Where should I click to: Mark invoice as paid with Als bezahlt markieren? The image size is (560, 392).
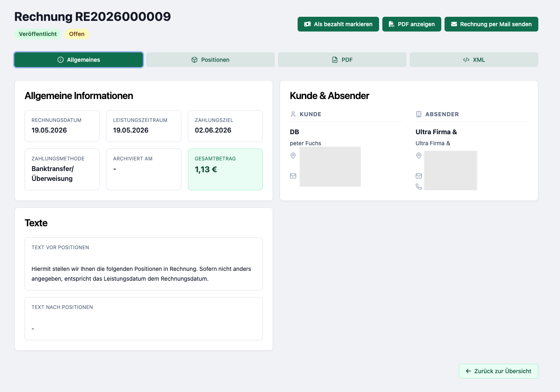[x=338, y=24]
